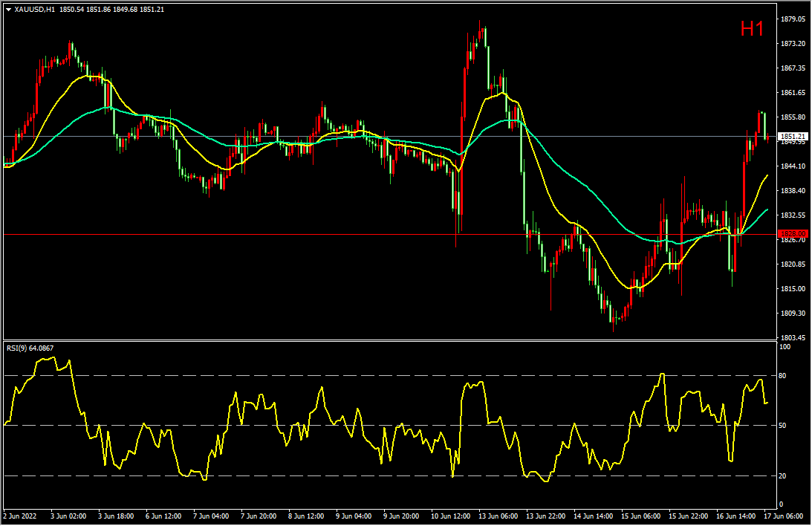Screen dimensions: 812x526
Task: Click the 14 Jun 14:00 time label
Action: pos(594,516)
